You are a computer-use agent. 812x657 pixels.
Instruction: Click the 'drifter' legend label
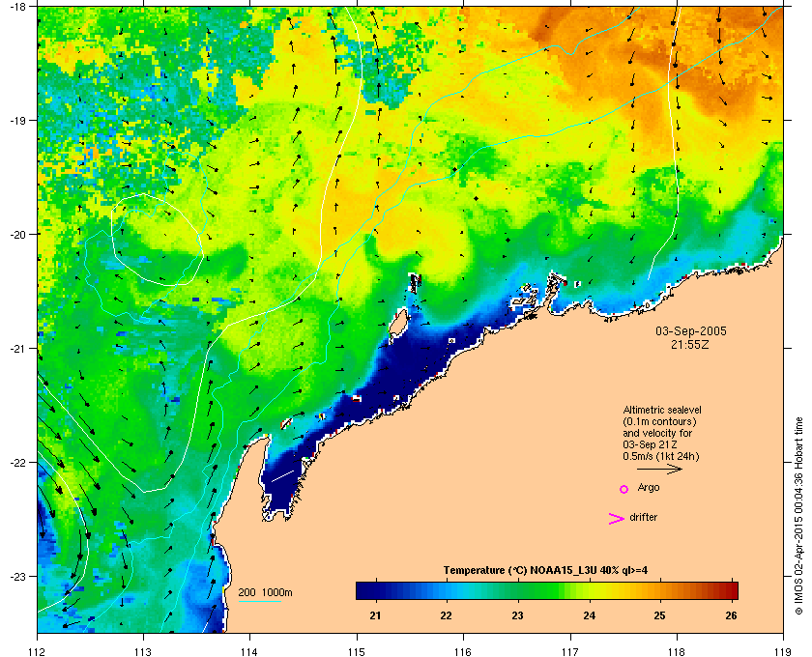point(643,517)
